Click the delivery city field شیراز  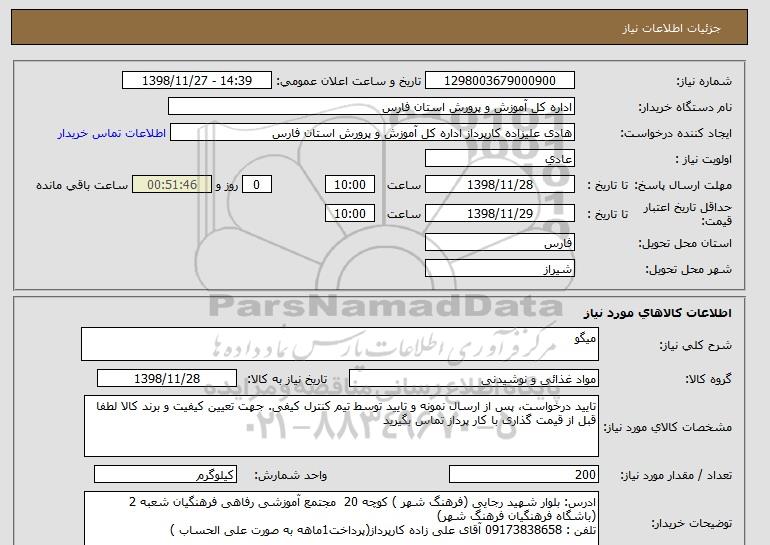[x=499, y=269]
